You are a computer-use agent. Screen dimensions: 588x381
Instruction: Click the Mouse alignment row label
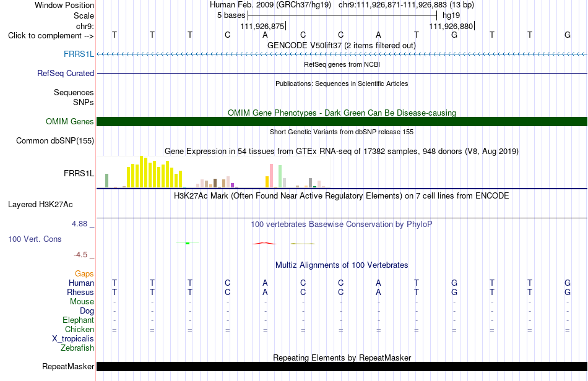[x=82, y=302]
